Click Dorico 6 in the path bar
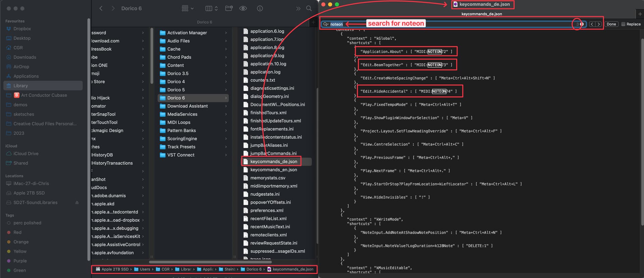Screen dimensions: 644x278 point(251,269)
